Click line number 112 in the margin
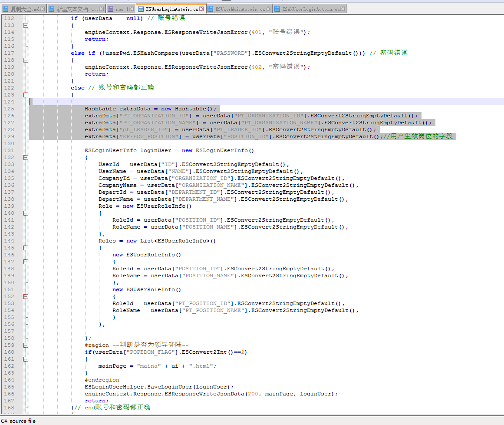This screenshot has height=425, width=504. (9, 18)
